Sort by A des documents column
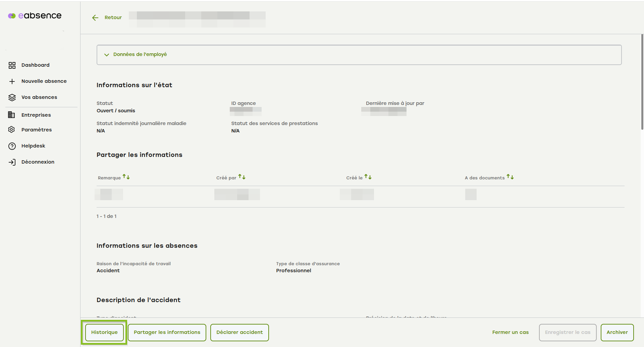This screenshot has height=347, width=644. [510, 177]
